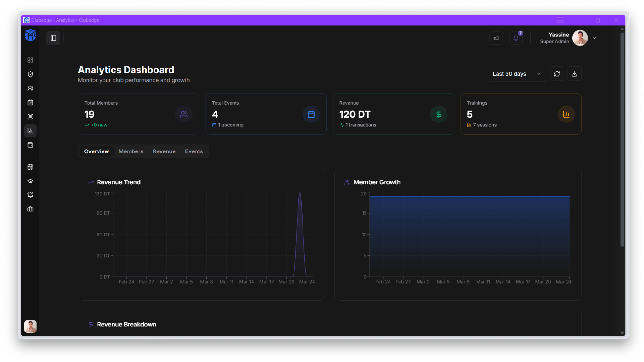This screenshot has width=644, height=362.
Task: Click the user avatar at sidebar bottom
Action: click(x=30, y=326)
